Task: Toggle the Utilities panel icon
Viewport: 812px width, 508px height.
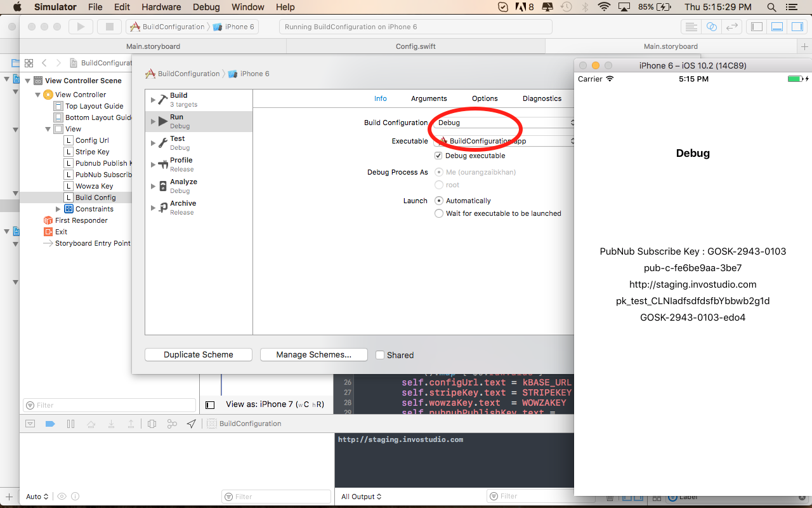Action: tap(796, 27)
